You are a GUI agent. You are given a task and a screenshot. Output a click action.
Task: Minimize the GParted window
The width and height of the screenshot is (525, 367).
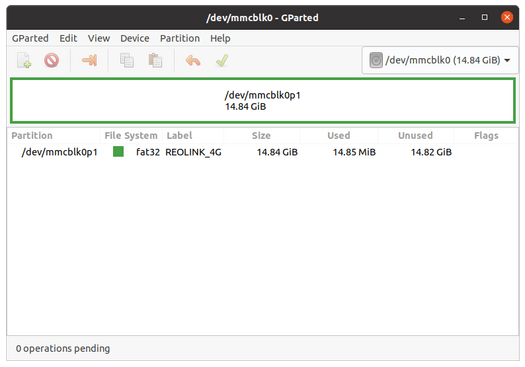pyautogui.click(x=462, y=17)
